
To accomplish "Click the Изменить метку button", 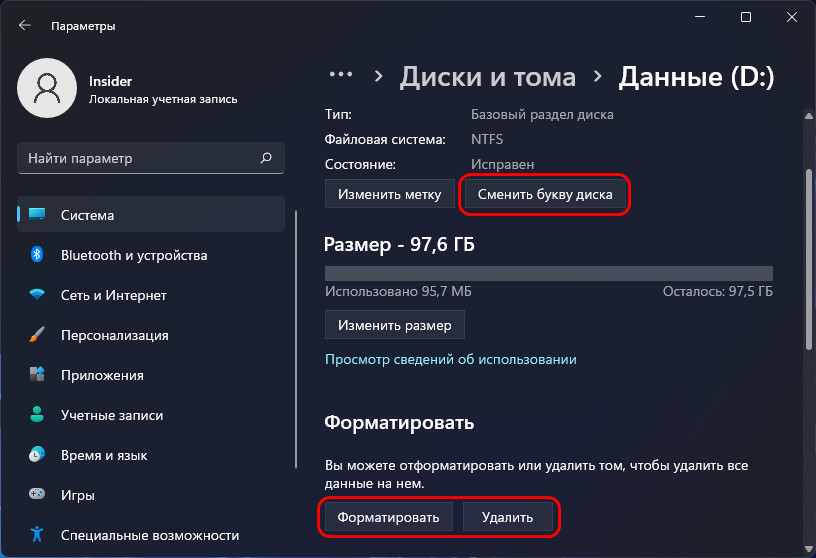I will coord(389,194).
